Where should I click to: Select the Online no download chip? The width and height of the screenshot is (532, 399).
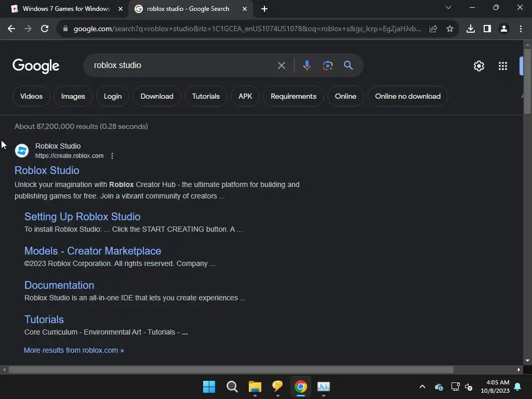[x=408, y=96]
